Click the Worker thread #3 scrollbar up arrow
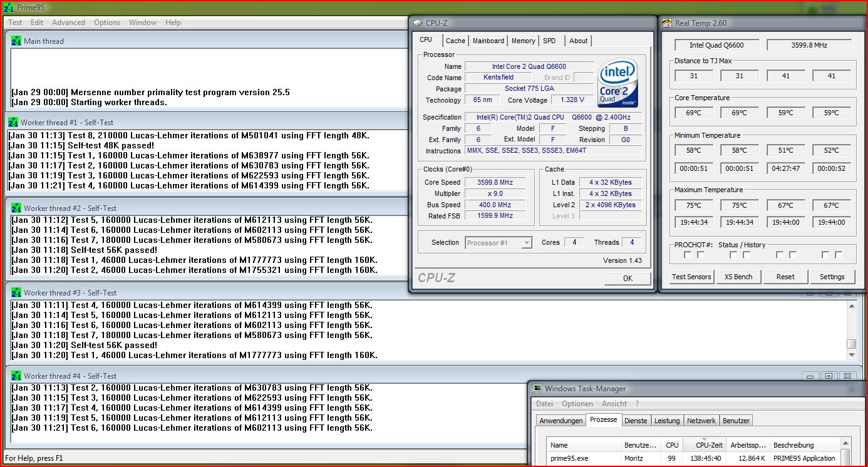 click(851, 305)
